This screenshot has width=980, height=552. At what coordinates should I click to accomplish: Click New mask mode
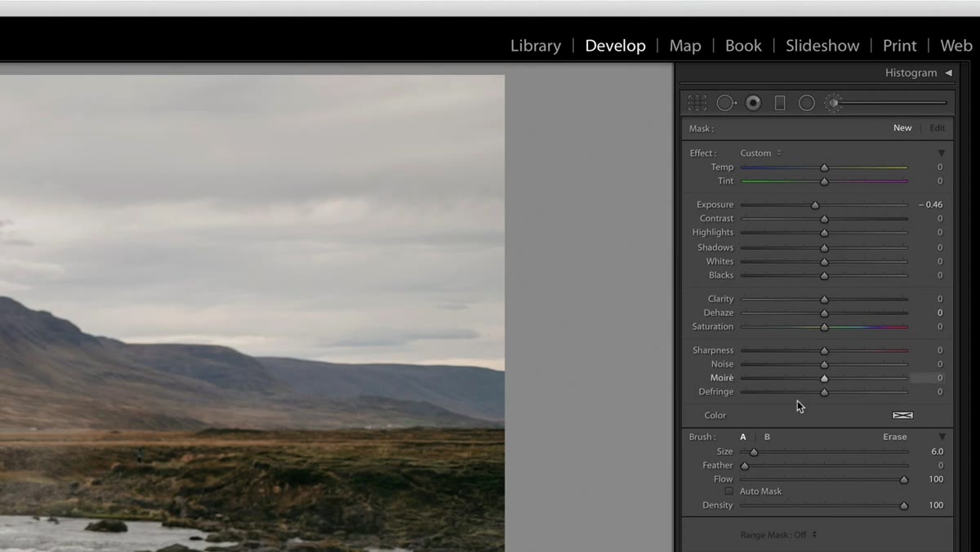[902, 128]
